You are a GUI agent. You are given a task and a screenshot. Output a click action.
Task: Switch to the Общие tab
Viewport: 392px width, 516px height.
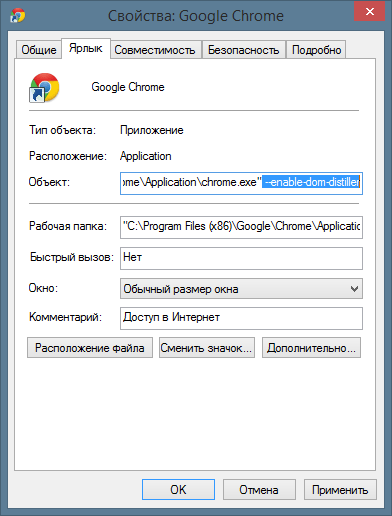pos(39,50)
